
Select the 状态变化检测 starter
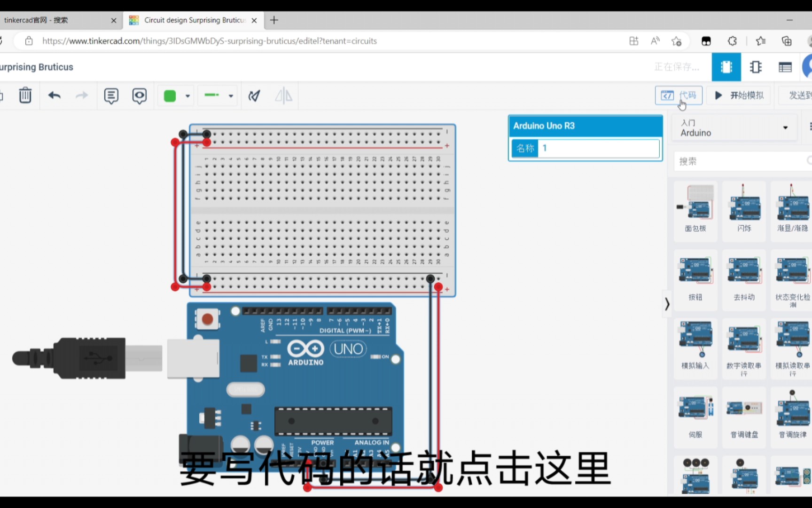792,279
